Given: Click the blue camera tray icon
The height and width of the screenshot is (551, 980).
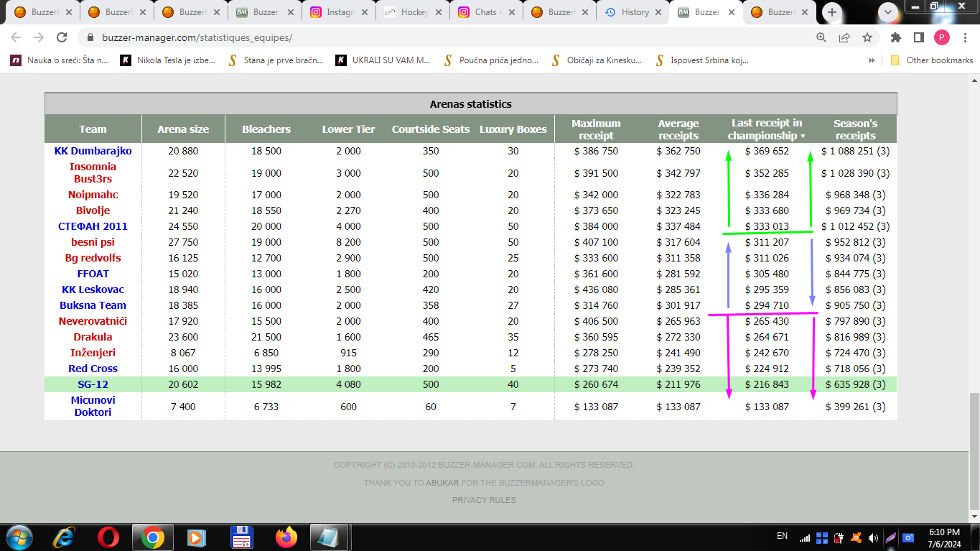Looking at the screenshot, I should [908, 537].
